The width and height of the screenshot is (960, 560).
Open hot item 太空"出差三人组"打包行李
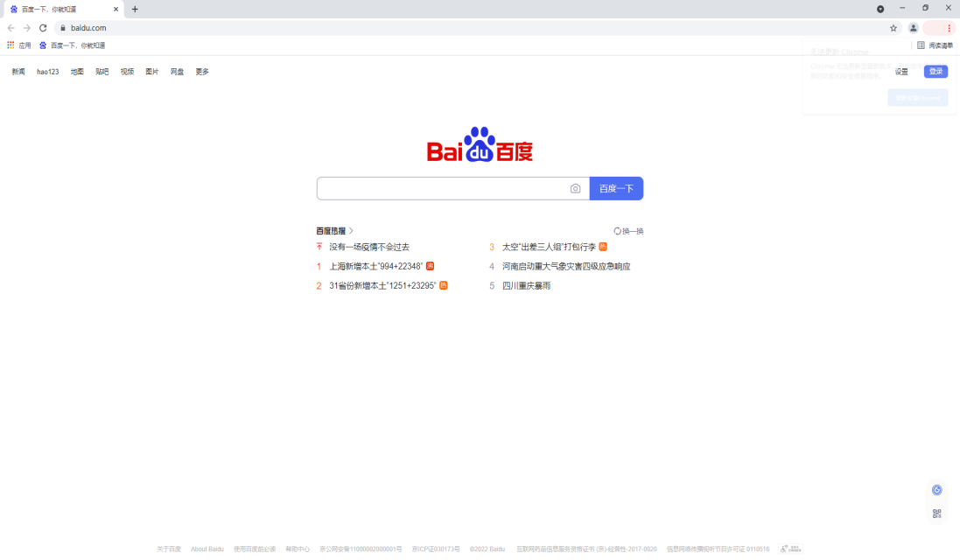coord(549,247)
